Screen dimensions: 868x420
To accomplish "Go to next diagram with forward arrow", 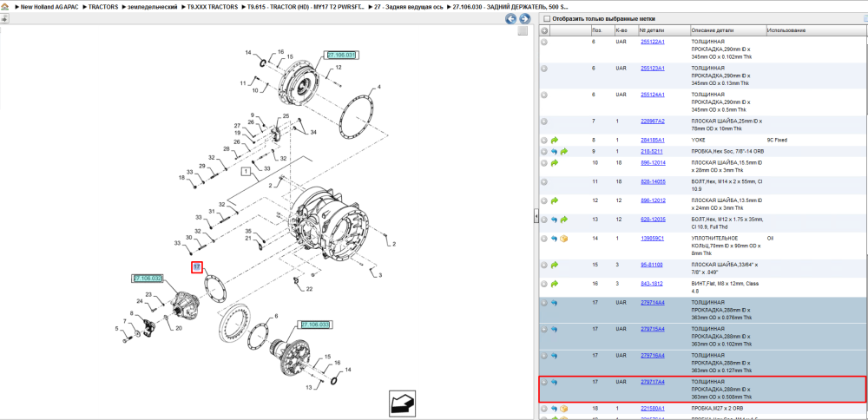I will (x=523, y=19).
